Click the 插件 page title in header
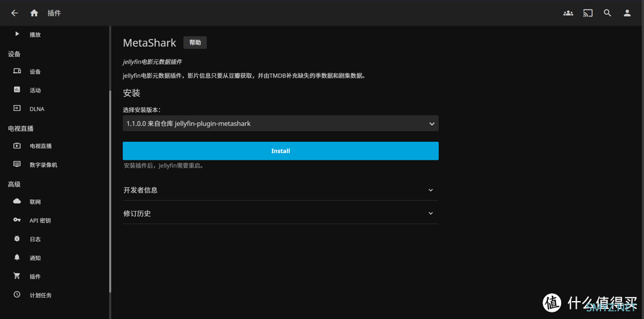This screenshot has width=644, height=319. coord(54,13)
